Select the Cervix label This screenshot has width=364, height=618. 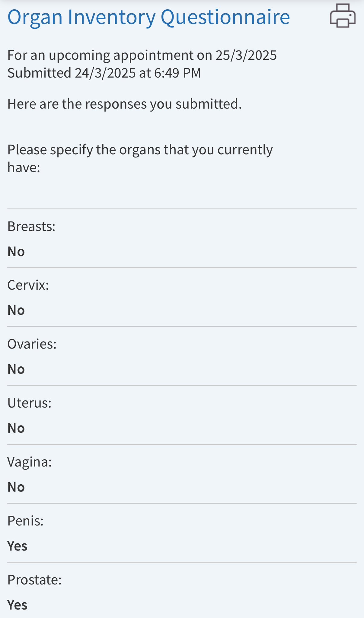(28, 285)
